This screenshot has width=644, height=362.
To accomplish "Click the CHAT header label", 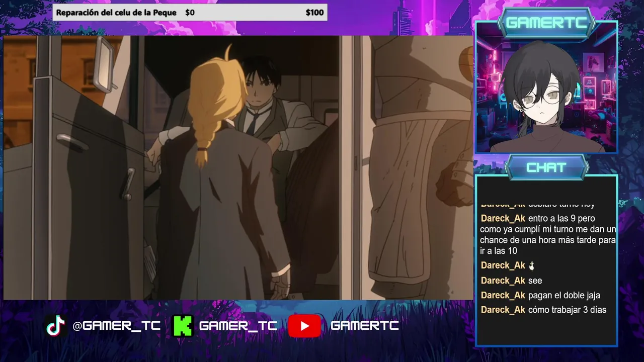I will (546, 167).
